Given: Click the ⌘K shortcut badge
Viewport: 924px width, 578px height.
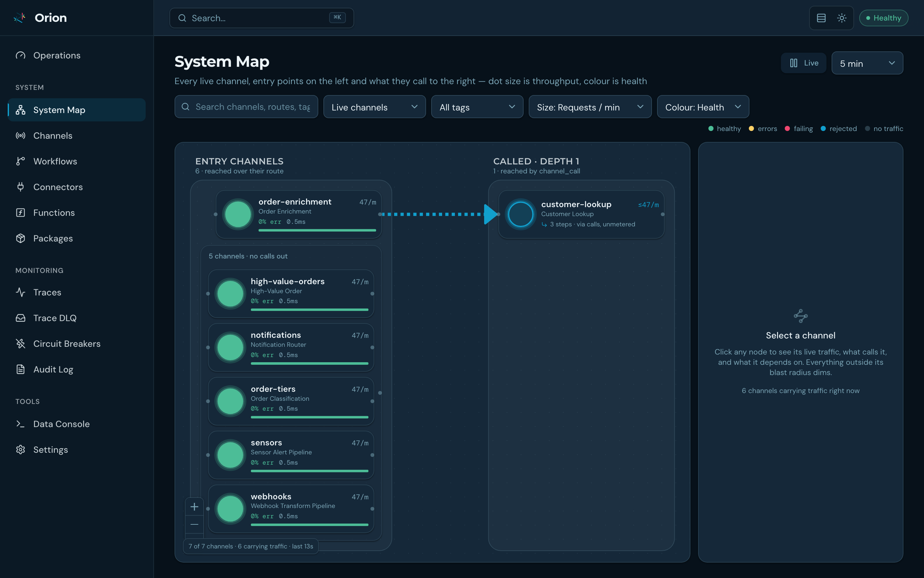Looking at the screenshot, I should point(337,18).
